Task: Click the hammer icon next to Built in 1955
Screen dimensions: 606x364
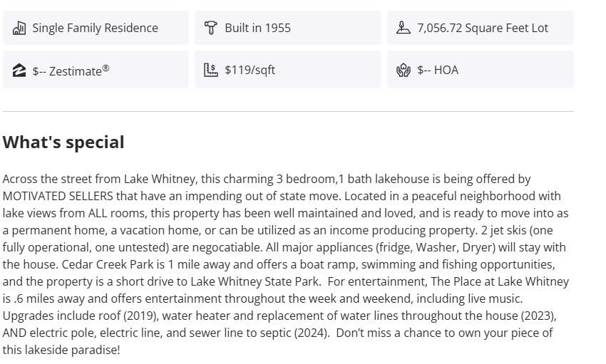Action: coord(211,28)
